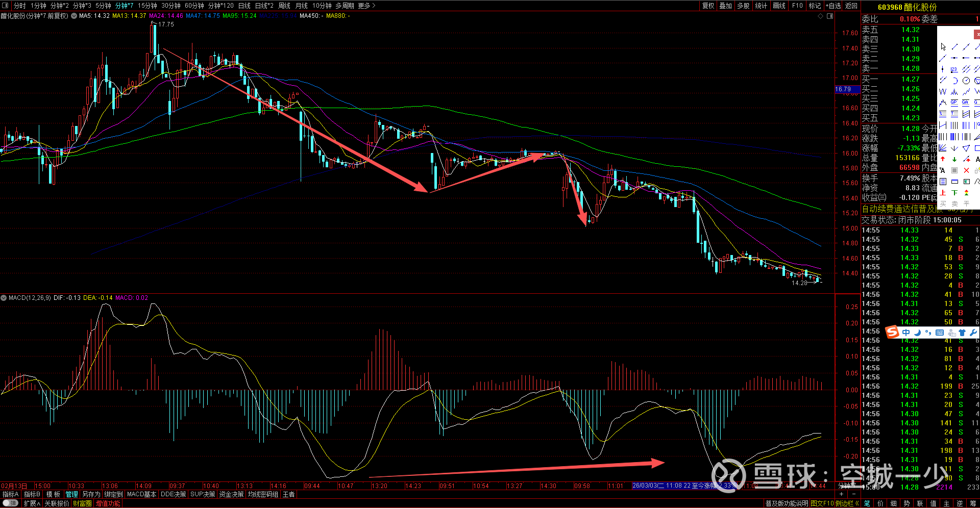
Task: Click the 603968 醋化股份 stock title
Action: point(908,7)
